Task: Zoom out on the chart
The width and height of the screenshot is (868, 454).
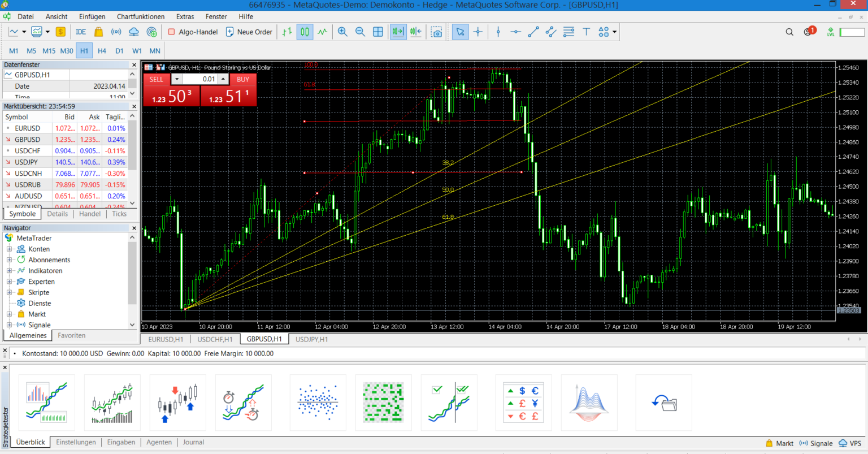Action: pos(360,32)
